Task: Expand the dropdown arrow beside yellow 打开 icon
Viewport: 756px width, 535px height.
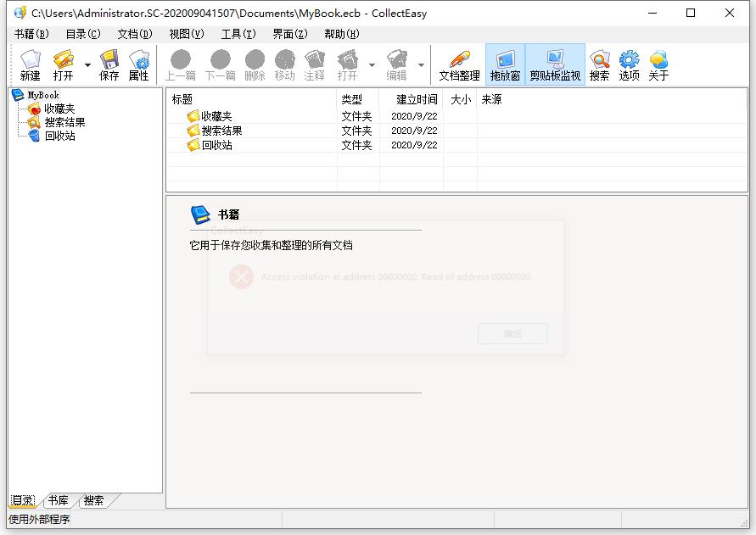Action: click(87, 65)
